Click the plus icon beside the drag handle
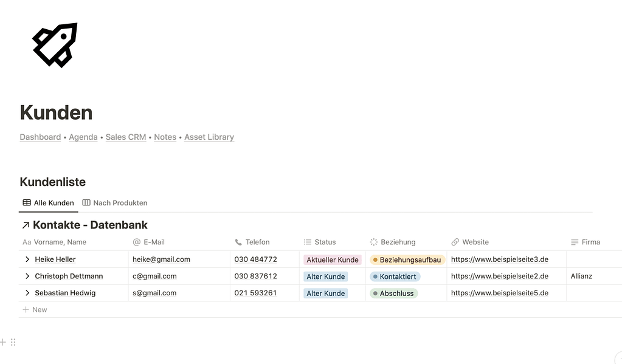This screenshot has width=622, height=364. pyautogui.click(x=3, y=342)
